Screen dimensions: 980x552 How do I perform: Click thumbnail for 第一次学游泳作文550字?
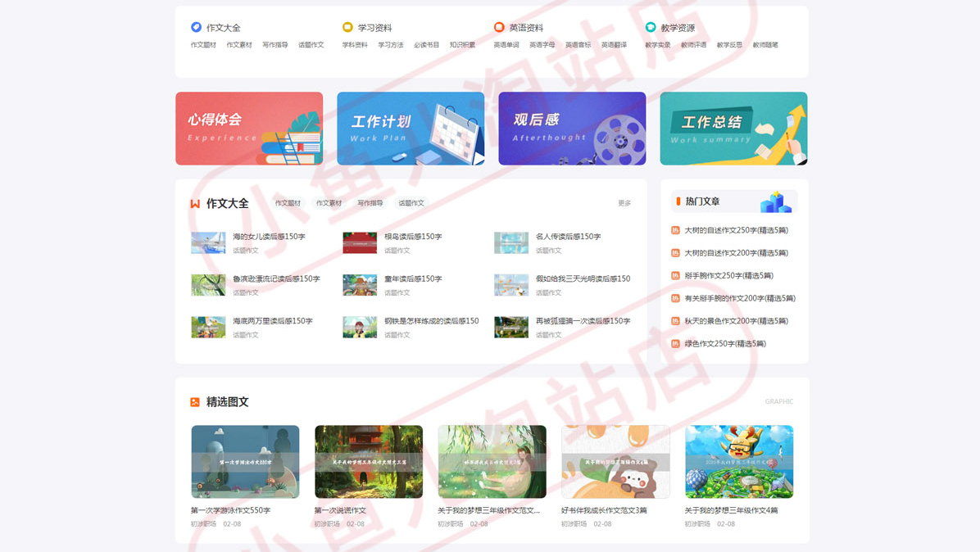pyautogui.click(x=245, y=461)
